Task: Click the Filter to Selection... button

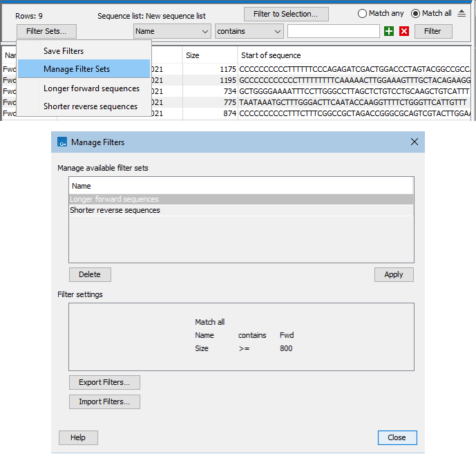Action: tap(286, 14)
